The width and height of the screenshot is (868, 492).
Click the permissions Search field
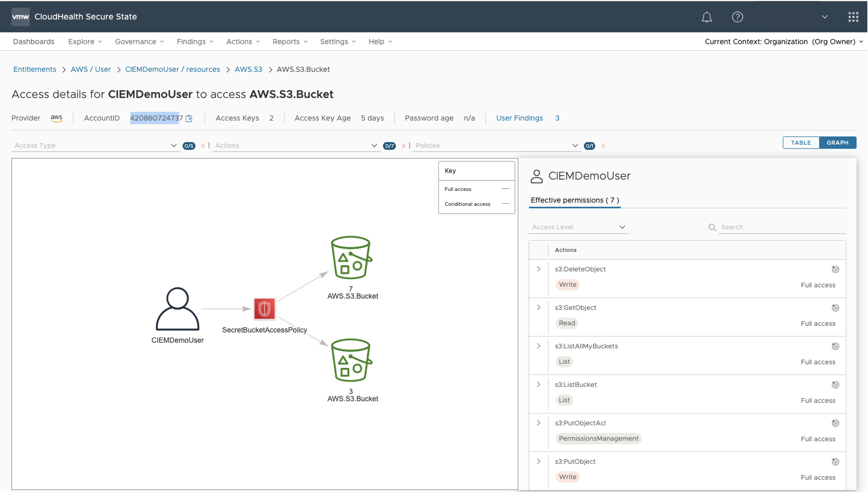pyautogui.click(x=782, y=227)
